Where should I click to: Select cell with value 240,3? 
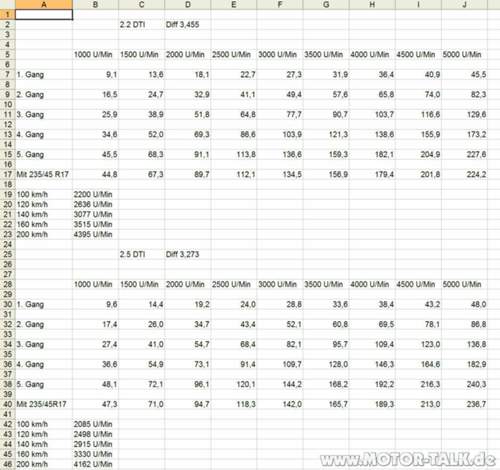[x=464, y=384]
